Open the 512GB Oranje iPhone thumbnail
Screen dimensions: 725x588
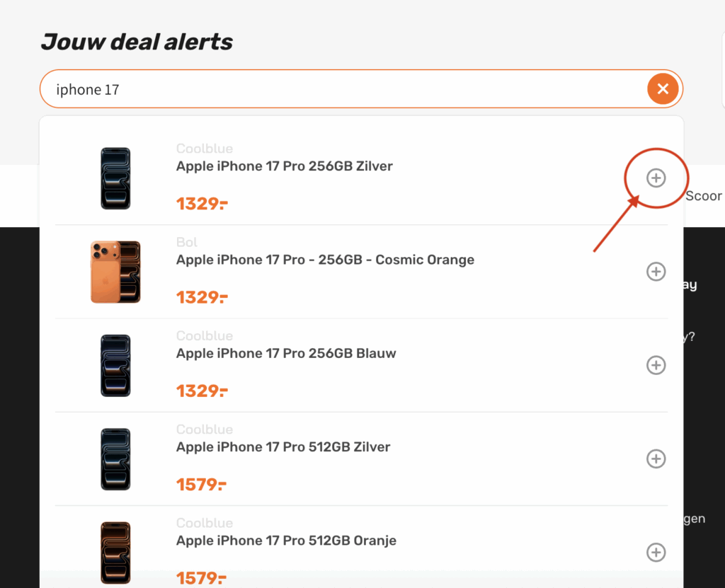click(x=115, y=552)
